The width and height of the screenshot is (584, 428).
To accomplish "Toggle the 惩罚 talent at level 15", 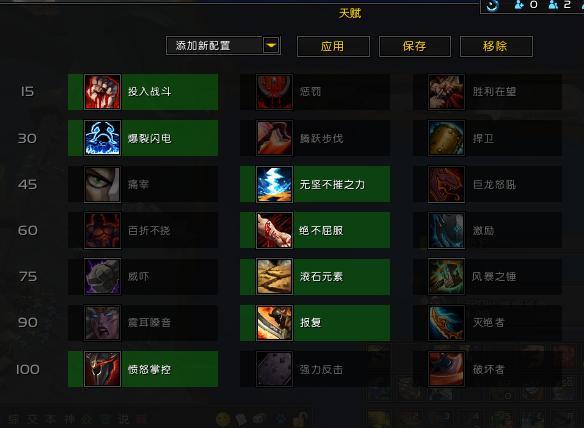I will pyautogui.click(x=315, y=92).
